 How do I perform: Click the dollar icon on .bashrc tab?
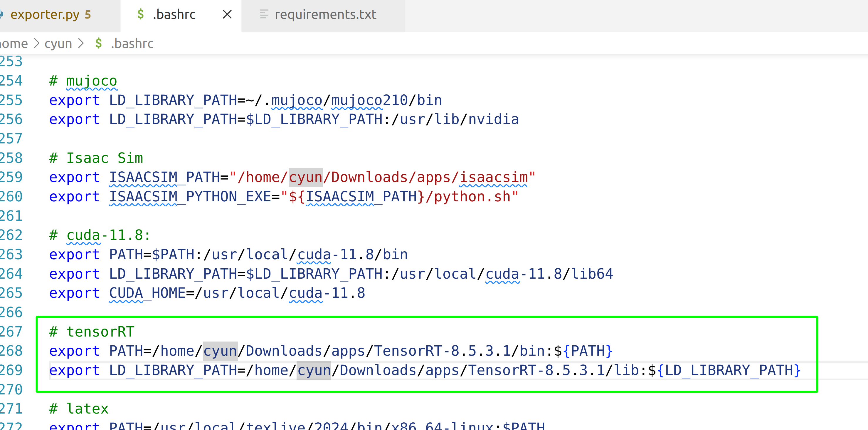pyautogui.click(x=141, y=14)
